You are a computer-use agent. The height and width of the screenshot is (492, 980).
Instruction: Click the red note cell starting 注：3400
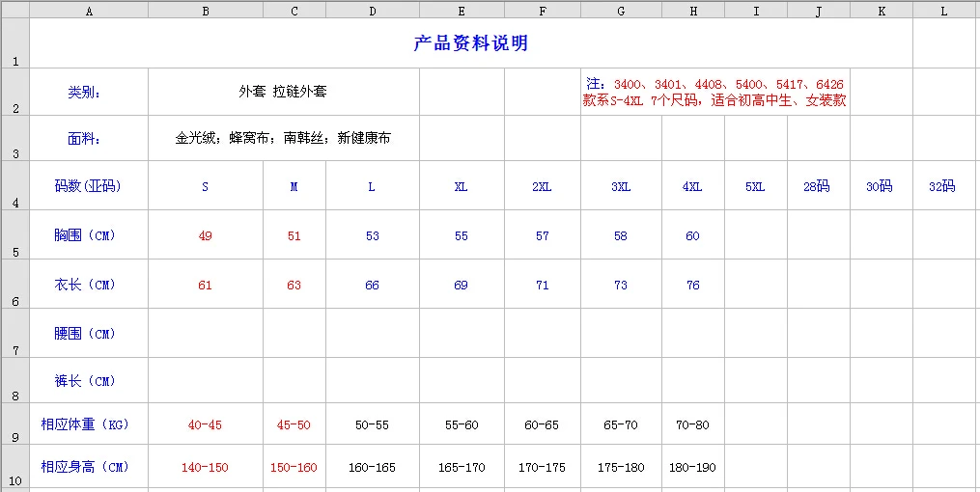[x=715, y=92]
